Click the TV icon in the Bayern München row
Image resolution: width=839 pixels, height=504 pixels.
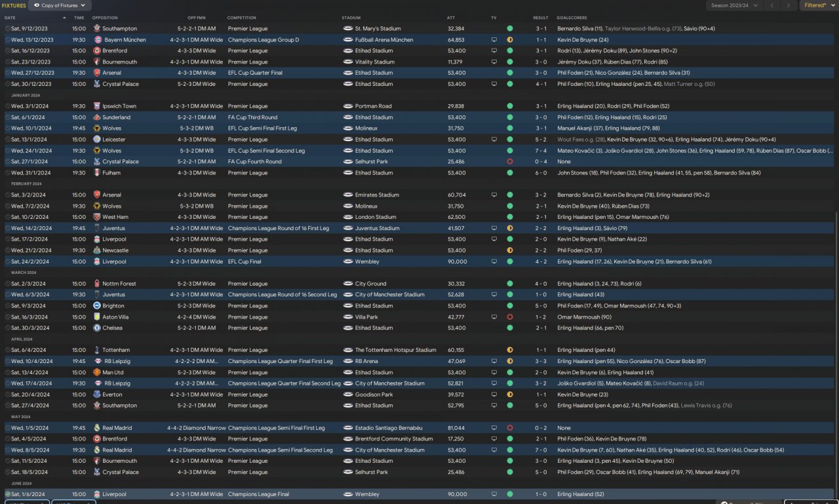tap(494, 40)
